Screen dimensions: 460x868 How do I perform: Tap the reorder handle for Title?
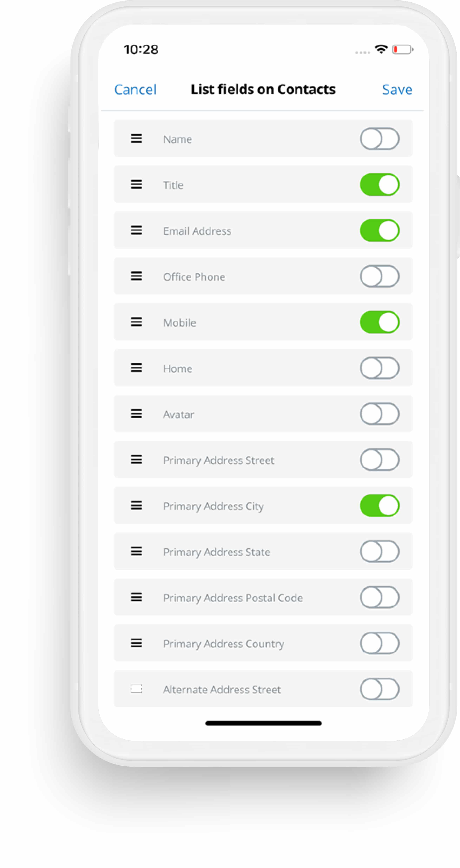(136, 184)
